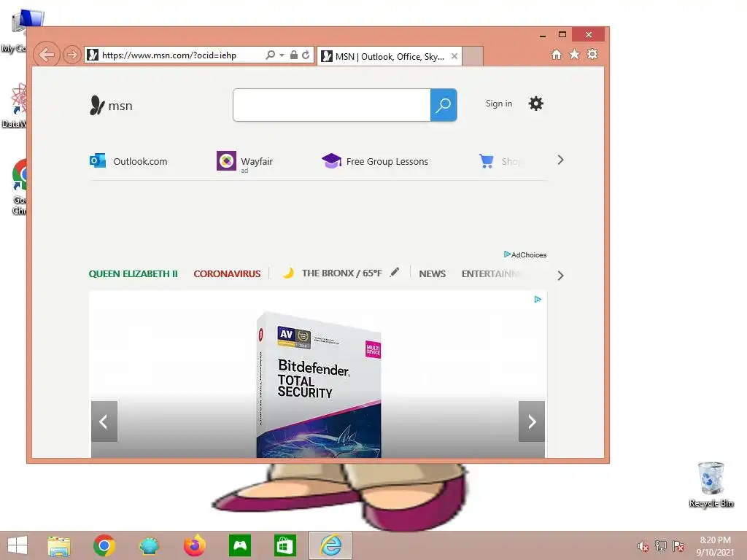Click the browser forward arrow button
747x560 pixels.
pyautogui.click(x=72, y=55)
